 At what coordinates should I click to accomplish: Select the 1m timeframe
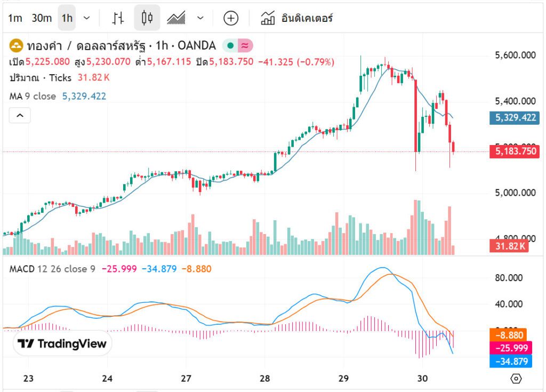[x=15, y=18]
